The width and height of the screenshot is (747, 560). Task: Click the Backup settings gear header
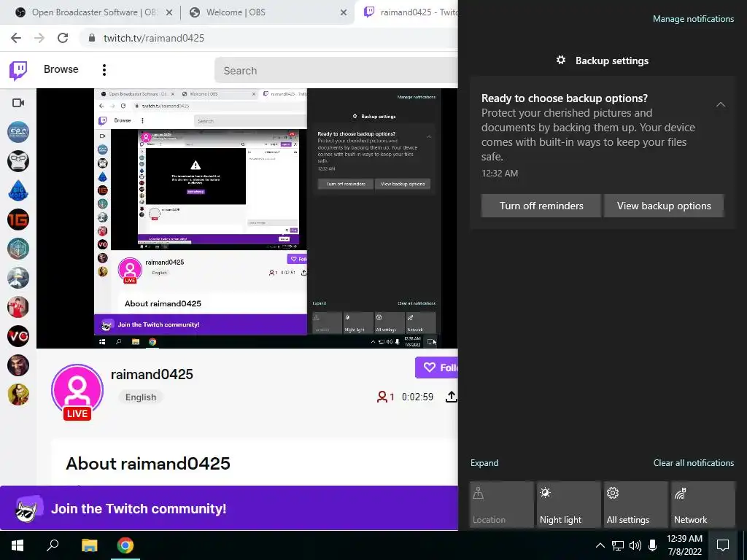click(x=602, y=61)
